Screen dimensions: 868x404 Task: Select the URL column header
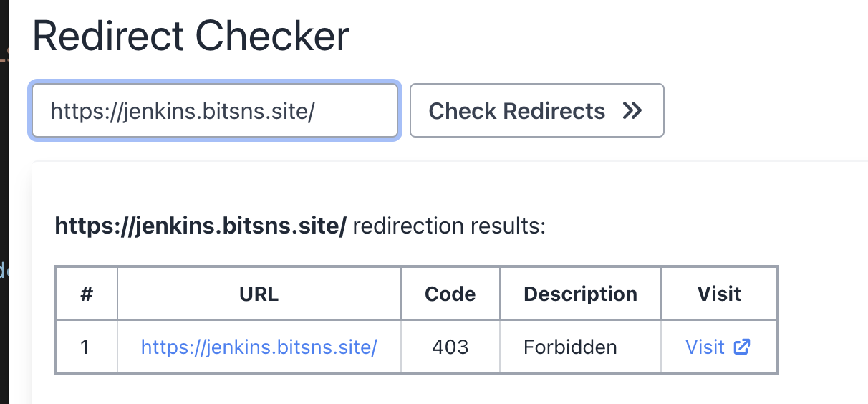[x=259, y=294]
